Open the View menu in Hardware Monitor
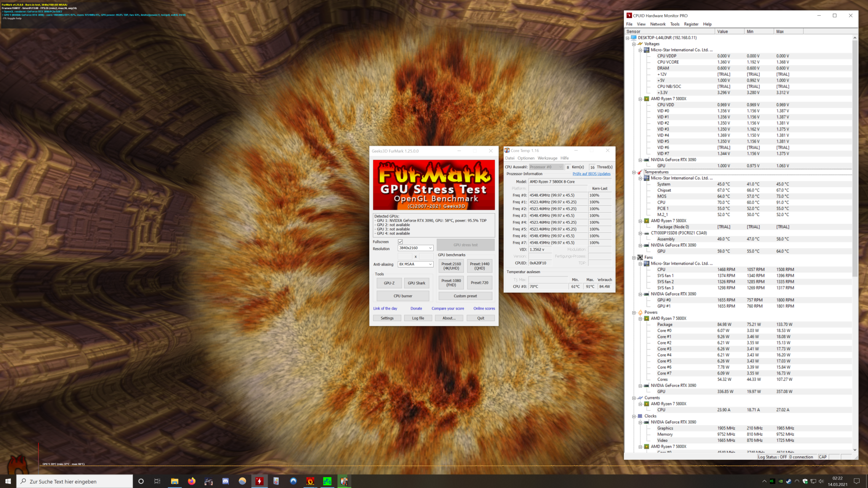868x488 pixels. (x=641, y=24)
